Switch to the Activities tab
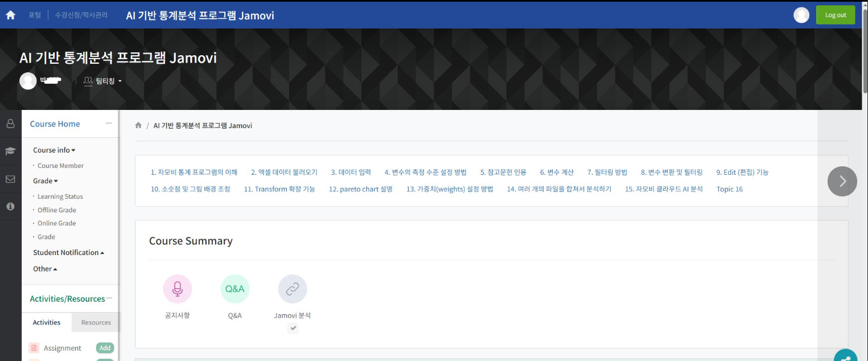Image resolution: width=868 pixels, height=361 pixels. (x=47, y=322)
